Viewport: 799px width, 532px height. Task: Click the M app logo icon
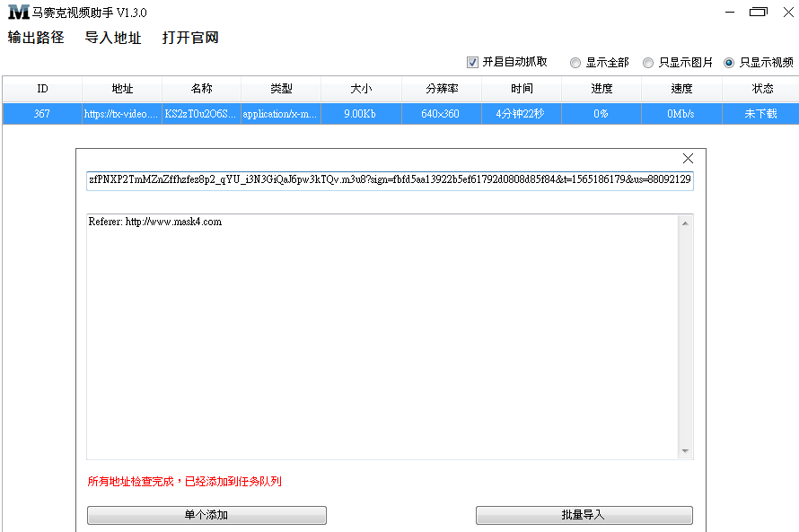coord(19,12)
